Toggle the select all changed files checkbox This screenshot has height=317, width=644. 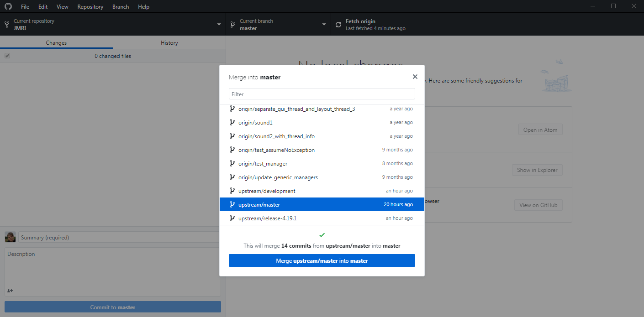7,56
